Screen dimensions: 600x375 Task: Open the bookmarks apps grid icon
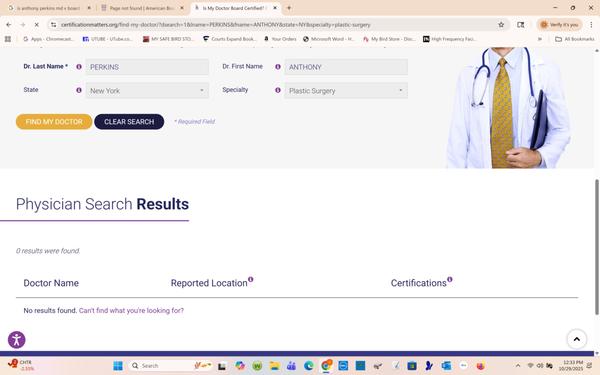coord(8,39)
